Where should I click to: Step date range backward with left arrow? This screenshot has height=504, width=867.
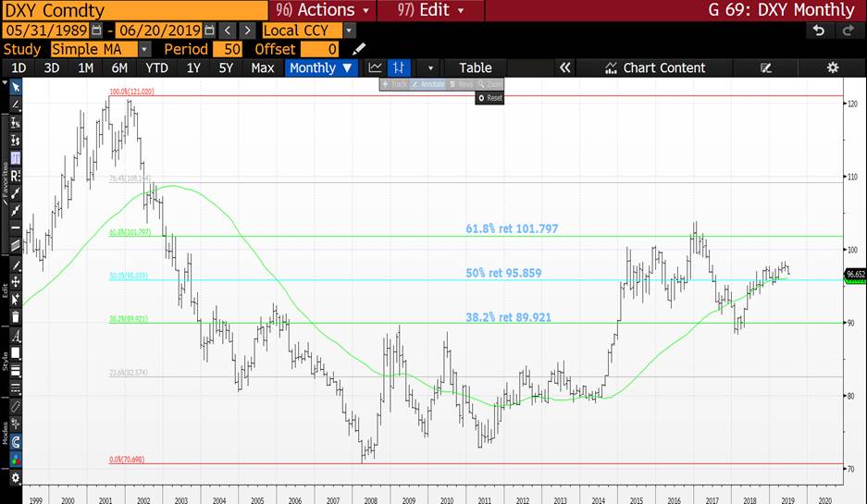[x=228, y=31]
